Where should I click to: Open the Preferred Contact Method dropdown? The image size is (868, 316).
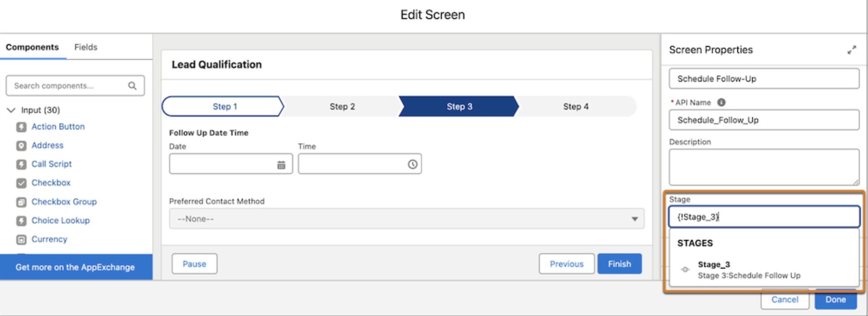(x=407, y=219)
